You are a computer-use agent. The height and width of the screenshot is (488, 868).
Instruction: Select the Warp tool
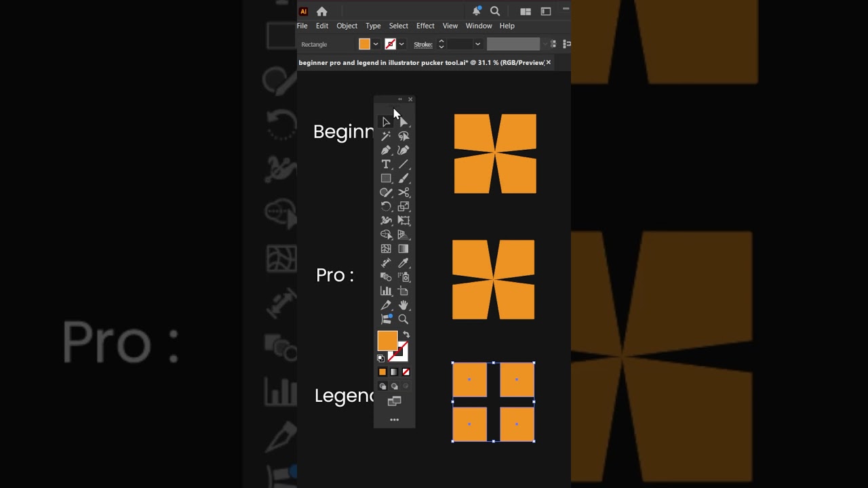coord(386,220)
